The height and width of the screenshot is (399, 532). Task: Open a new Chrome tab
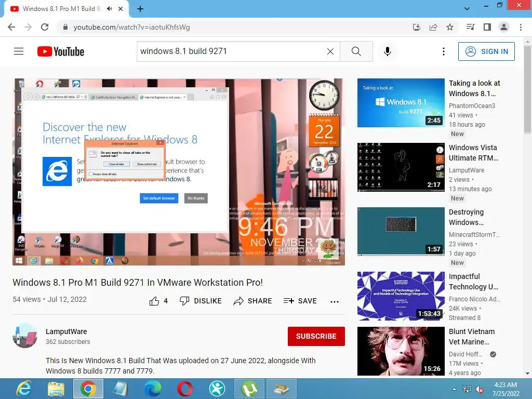click(x=140, y=9)
